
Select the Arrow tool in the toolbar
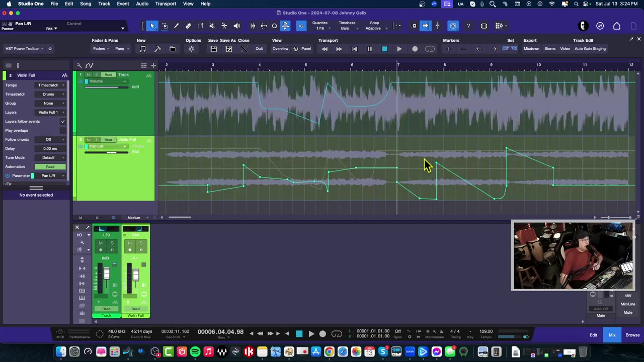click(x=152, y=26)
